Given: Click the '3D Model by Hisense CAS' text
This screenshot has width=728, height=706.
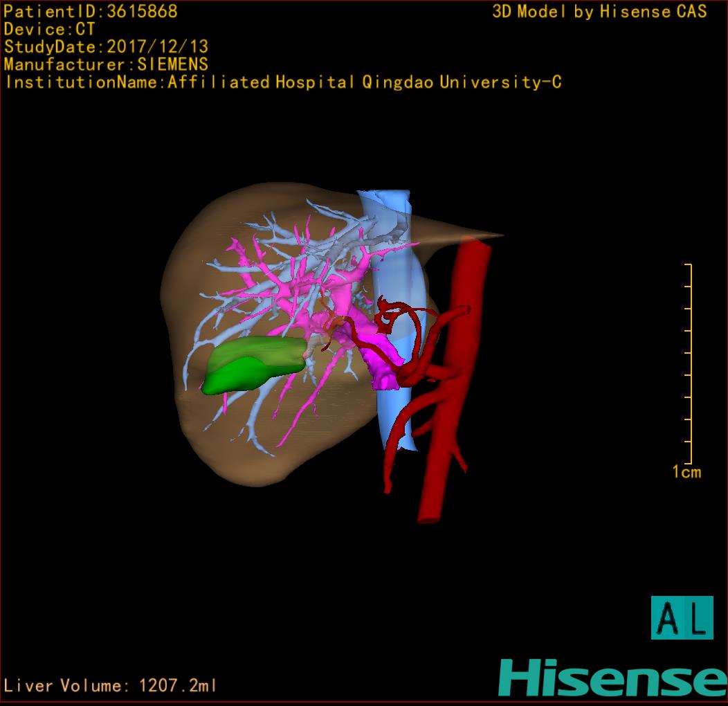Looking at the screenshot, I should click(599, 12).
